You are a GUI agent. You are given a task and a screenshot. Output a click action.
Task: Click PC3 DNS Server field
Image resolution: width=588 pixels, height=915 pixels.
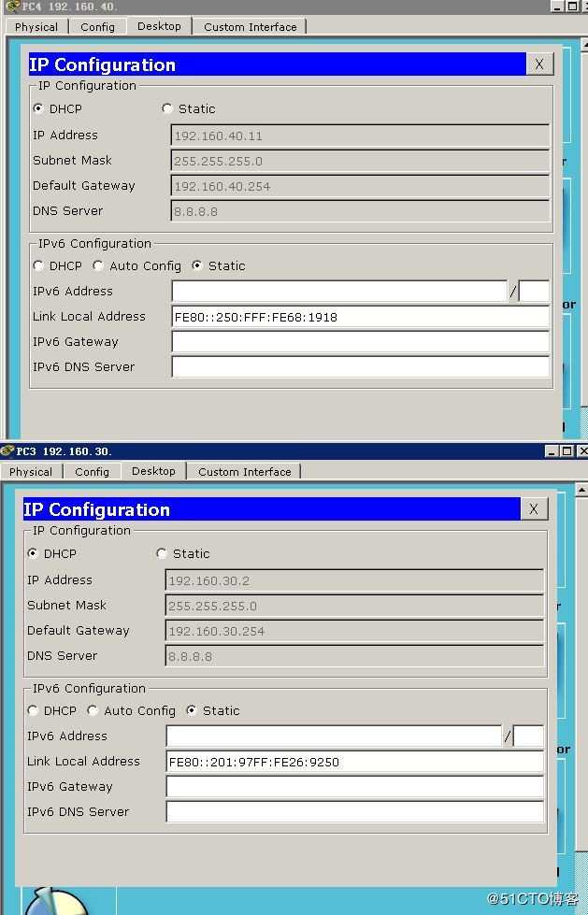[354, 656]
